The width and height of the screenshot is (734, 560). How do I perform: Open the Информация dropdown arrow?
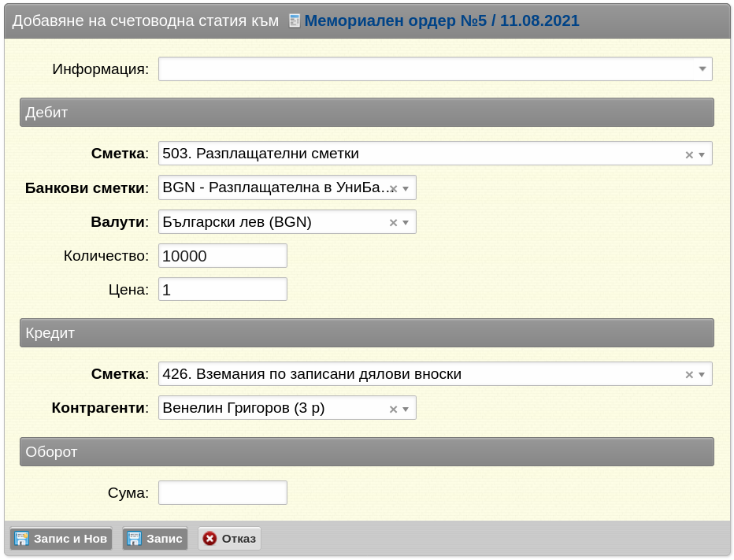702,69
